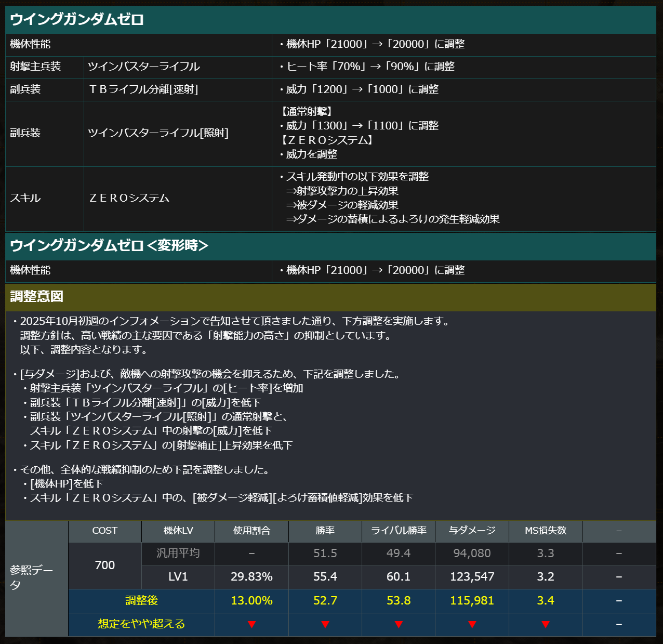Click the 使用割合 column header

(252, 531)
